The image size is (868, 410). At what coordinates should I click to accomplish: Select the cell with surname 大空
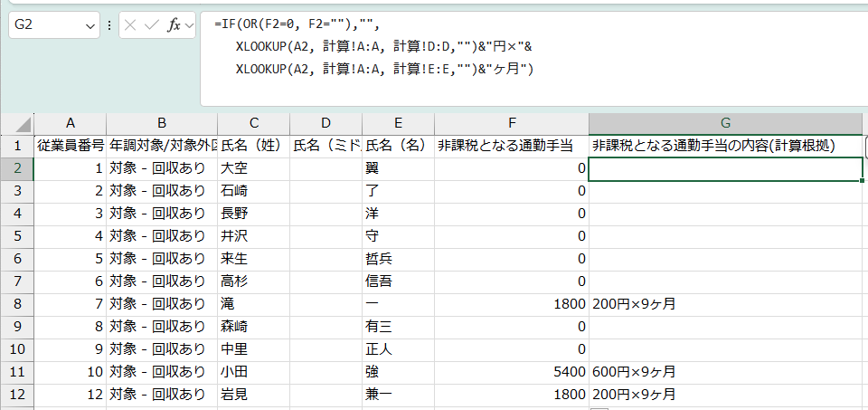253,168
